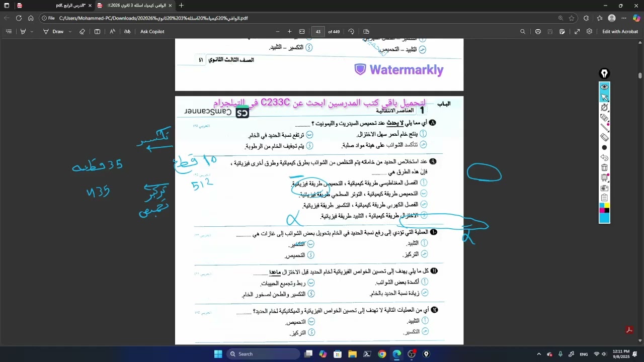Image resolution: width=644 pixels, height=362 pixels.
Task: Print the PDF document
Action: [538, 31]
